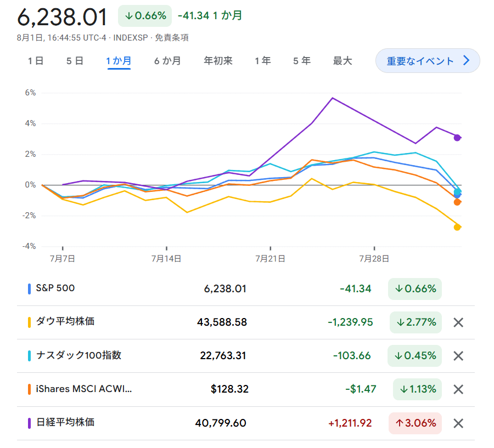Choose the 年初来 range tab
The image size is (494, 448).
(218, 61)
